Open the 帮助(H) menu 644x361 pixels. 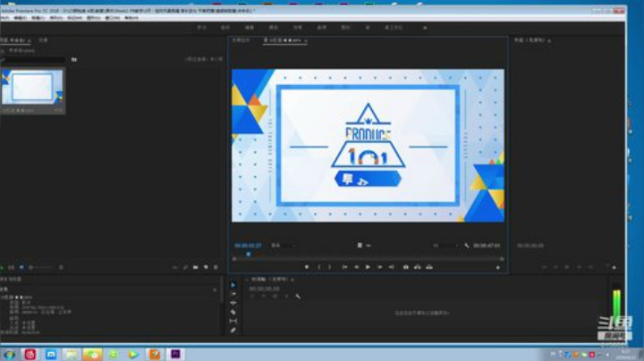131,18
